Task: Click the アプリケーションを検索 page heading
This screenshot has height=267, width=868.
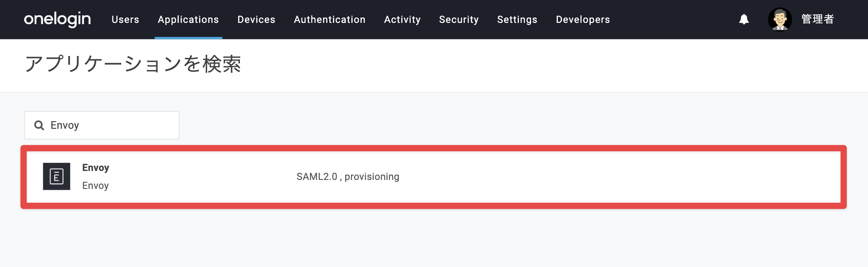Action: (x=133, y=64)
